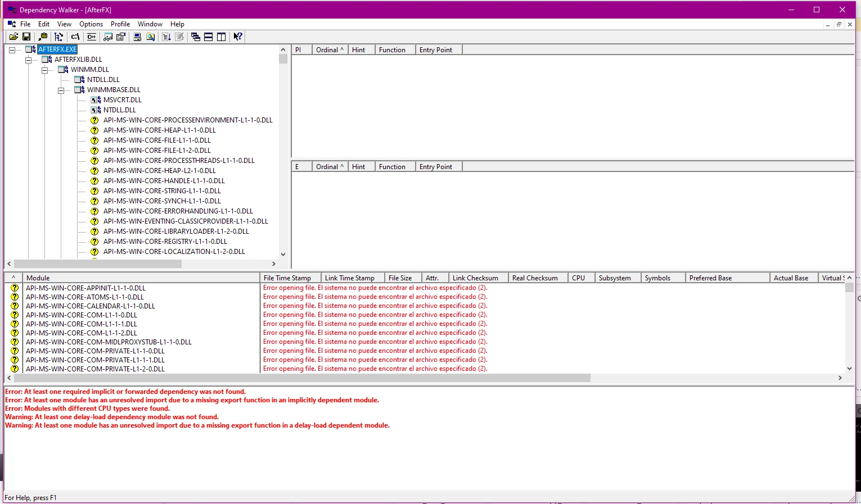Sort exports list by Entry Point column
861x504 pixels.
coord(439,167)
